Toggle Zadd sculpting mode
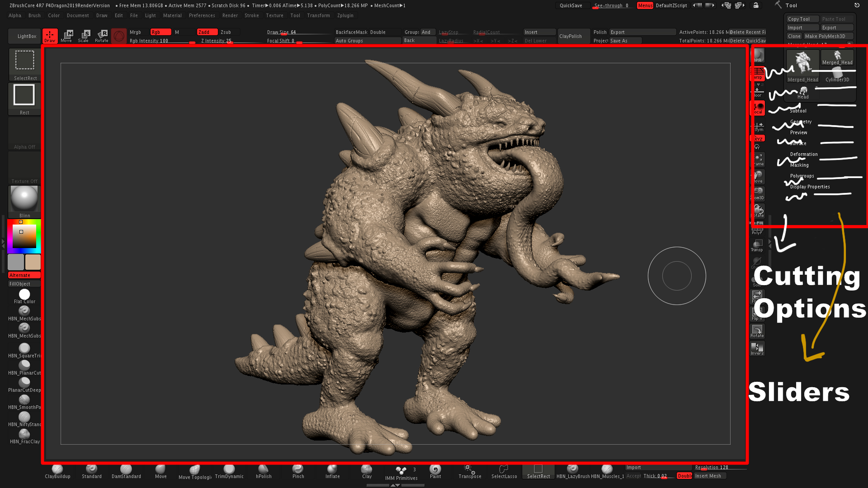Viewport: 868px width, 488px height. point(204,32)
